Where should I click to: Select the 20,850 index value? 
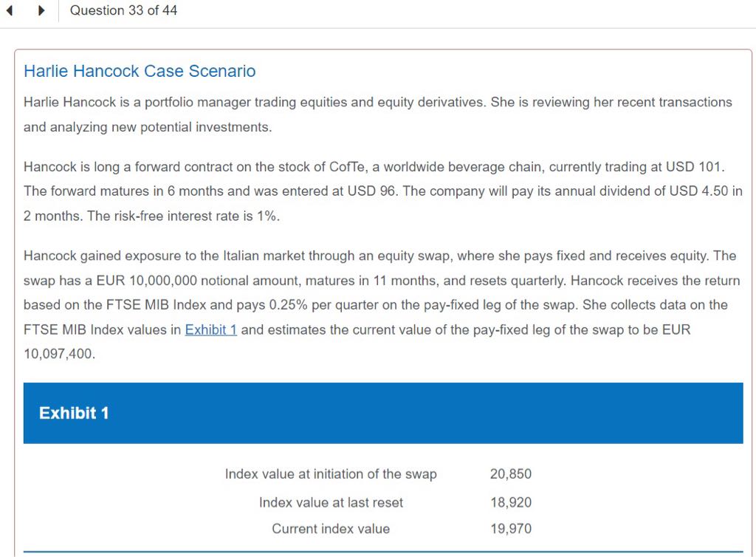pos(510,474)
